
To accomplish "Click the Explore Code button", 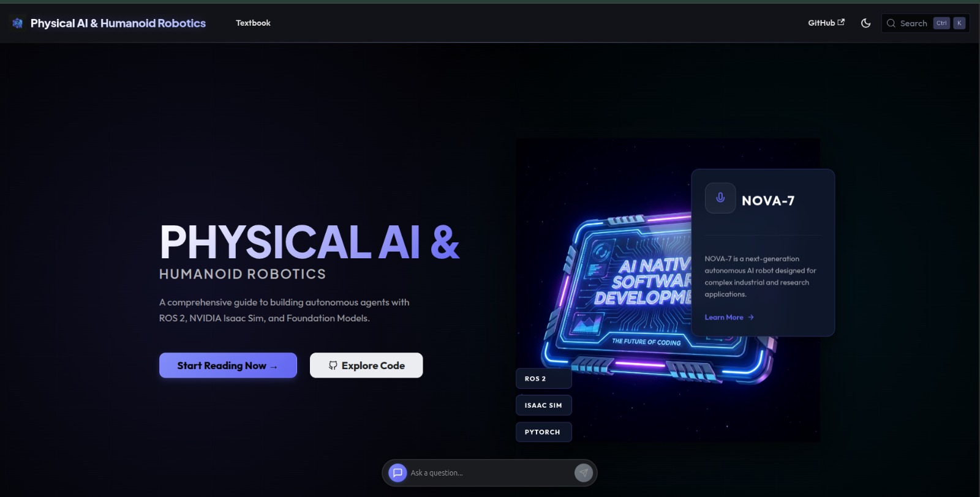I will pos(366,365).
